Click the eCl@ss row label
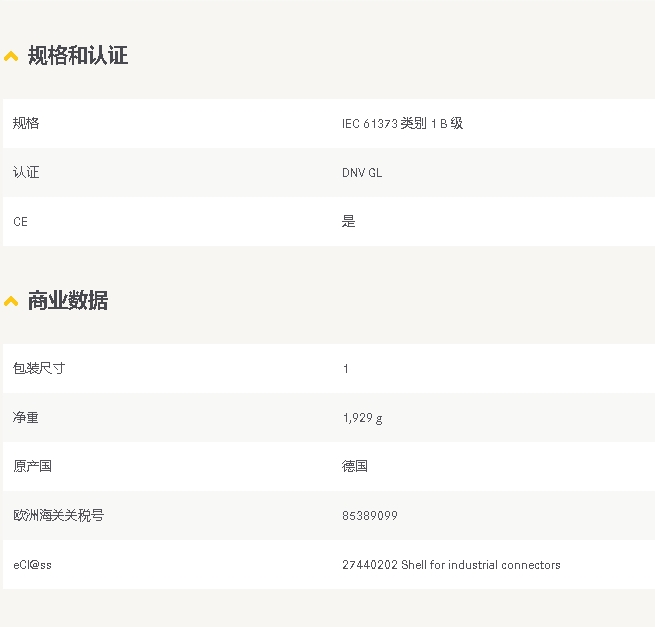Image resolution: width=655 pixels, height=627 pixels. 33,565
